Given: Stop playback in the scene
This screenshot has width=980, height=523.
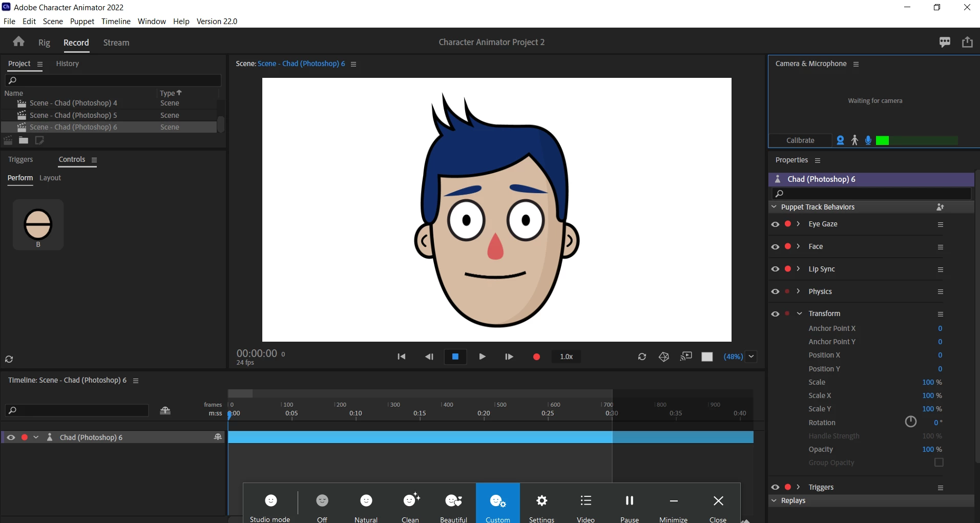Looking at the screenshot, I should tap(455, 357).
